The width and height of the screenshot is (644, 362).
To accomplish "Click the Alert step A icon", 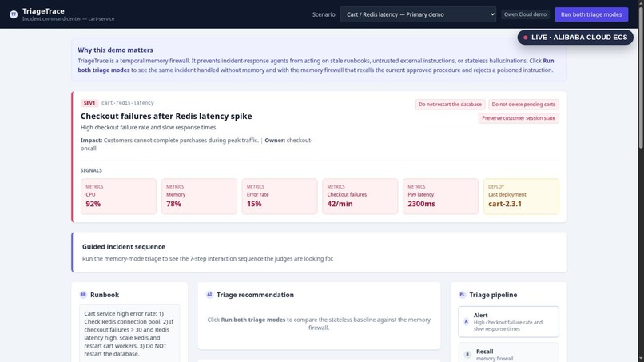I will pos(466,322).
